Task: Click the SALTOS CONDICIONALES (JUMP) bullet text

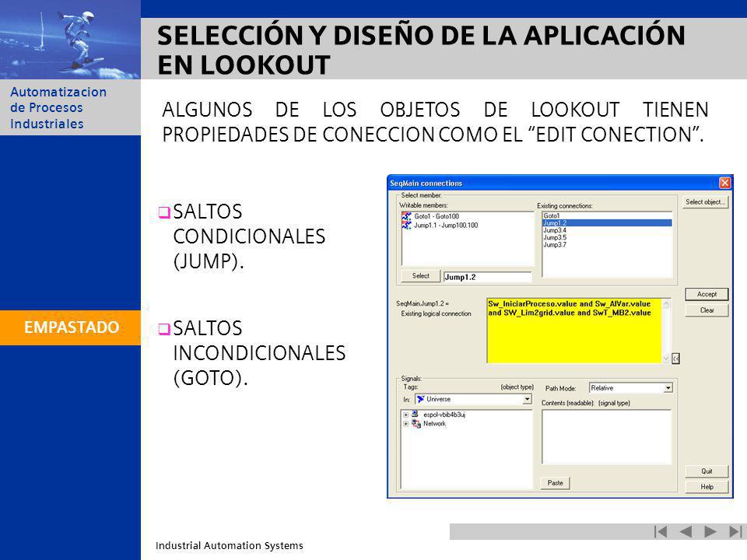Action: pyautogui.click(x=249, y=236)
